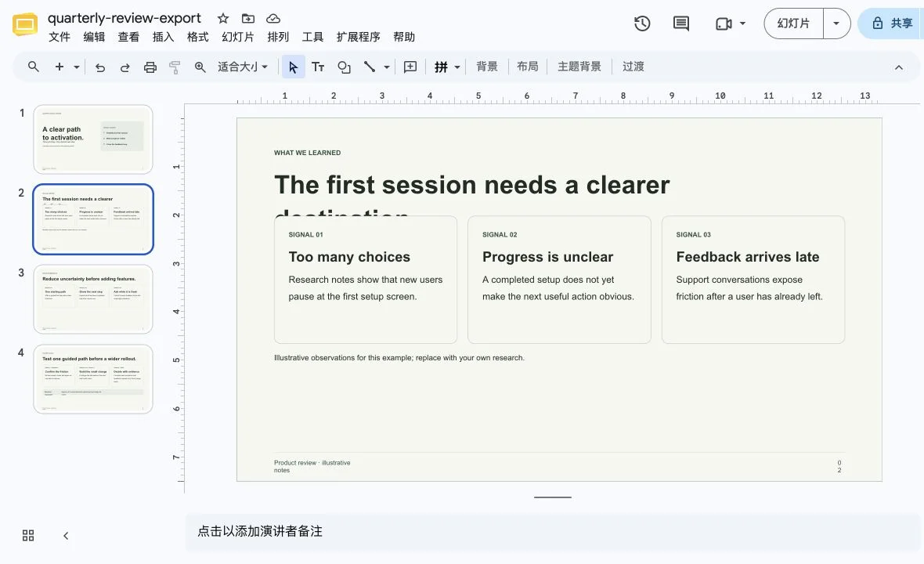The width and height of the screenshot is (924, 564).
Task: Open the 扩展程序 menu
Action: coord(359,37)
